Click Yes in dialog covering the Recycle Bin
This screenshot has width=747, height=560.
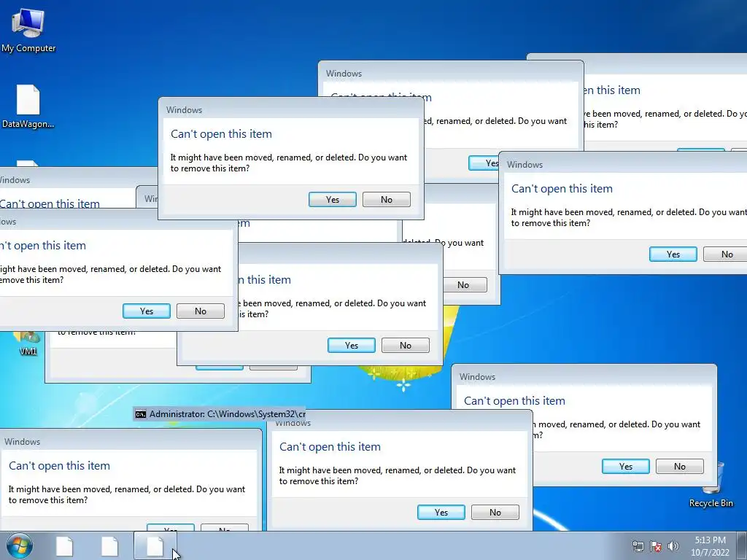[x=625, y=466]
